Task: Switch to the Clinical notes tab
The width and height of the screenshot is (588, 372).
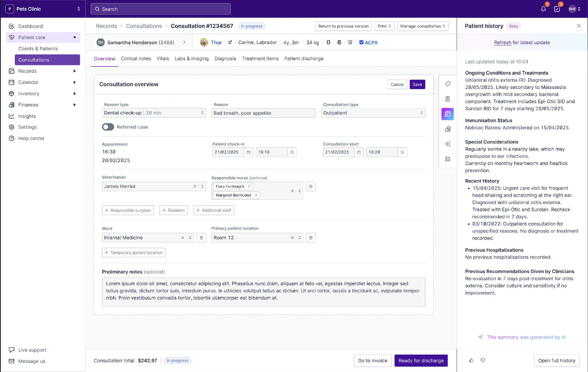Action: pyautogui.click(x=136, y=59)
